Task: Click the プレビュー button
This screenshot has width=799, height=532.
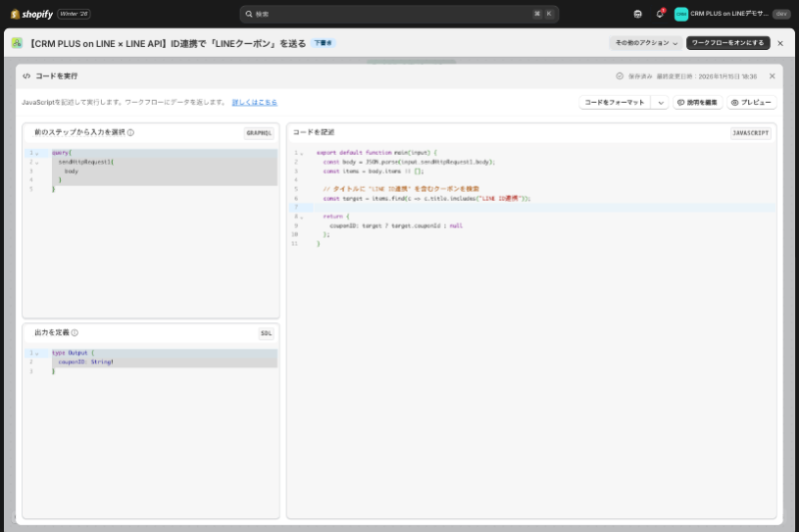Action: (x=752, y=103)
